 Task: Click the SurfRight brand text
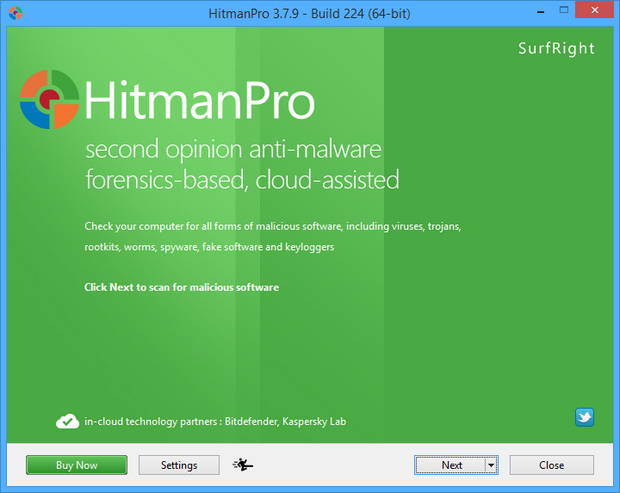tap(556, 49)
